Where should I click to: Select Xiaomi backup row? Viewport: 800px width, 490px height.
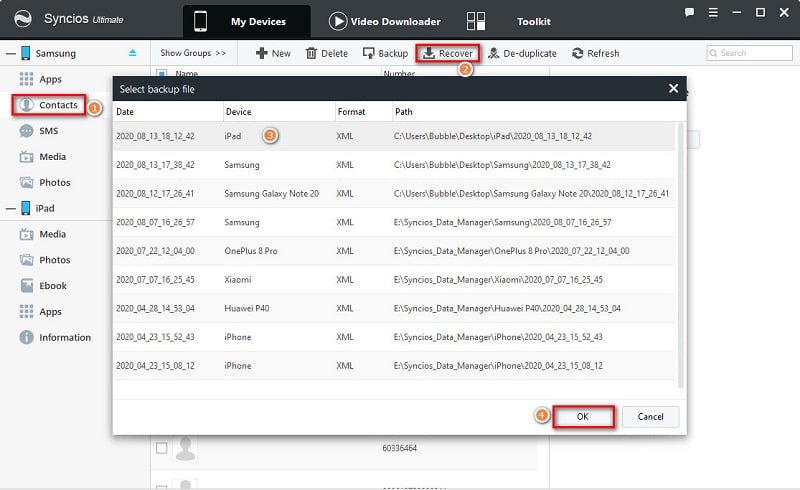[x=394, y=279]
